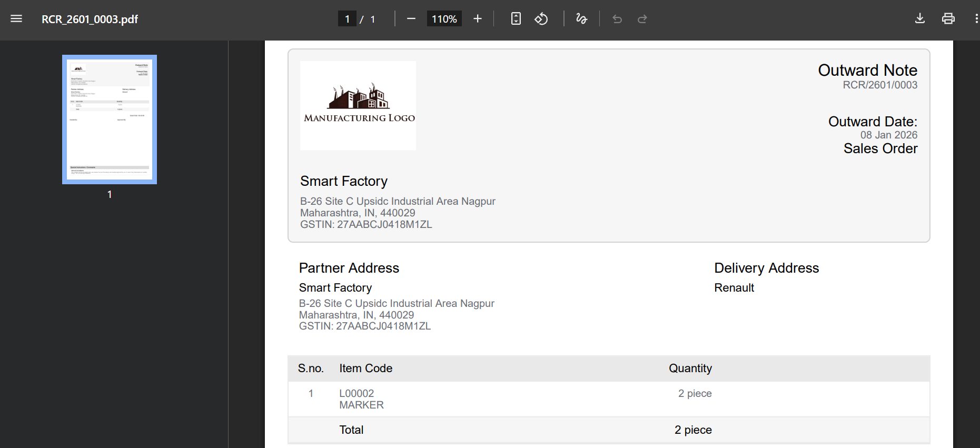Click the 2 piece value in the Total row
The width and height of the screenshot is (980, 448).
[x=693, y=430]
